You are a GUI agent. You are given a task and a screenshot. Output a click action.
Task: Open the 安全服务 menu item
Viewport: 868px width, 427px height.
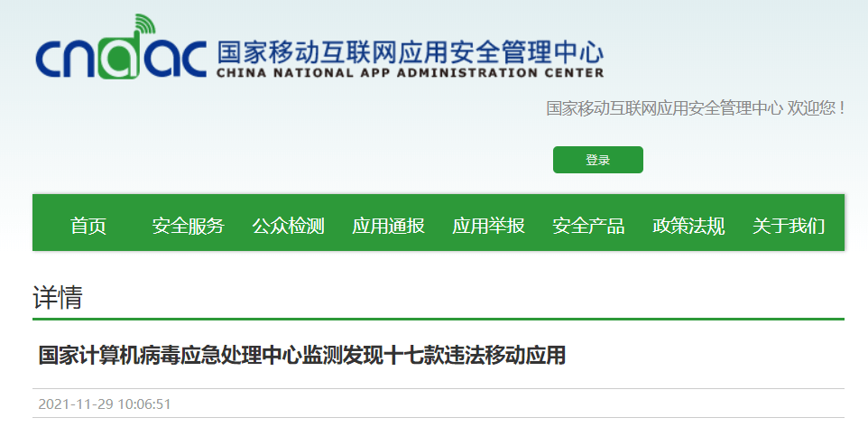coord(189,226)
